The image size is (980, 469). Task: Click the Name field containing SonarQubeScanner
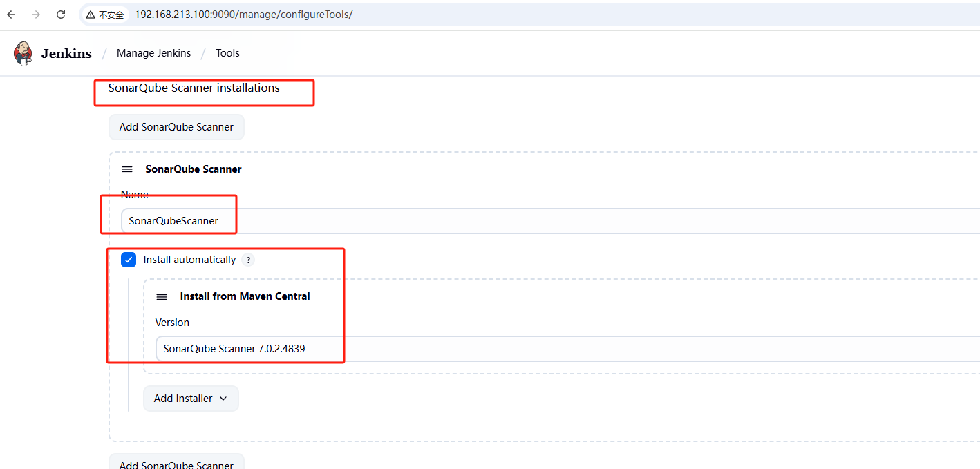[x=550, y=221]
